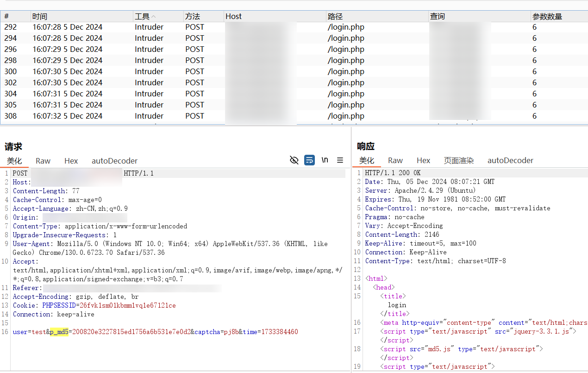Click the 请求 panel heading

[13, 147]
